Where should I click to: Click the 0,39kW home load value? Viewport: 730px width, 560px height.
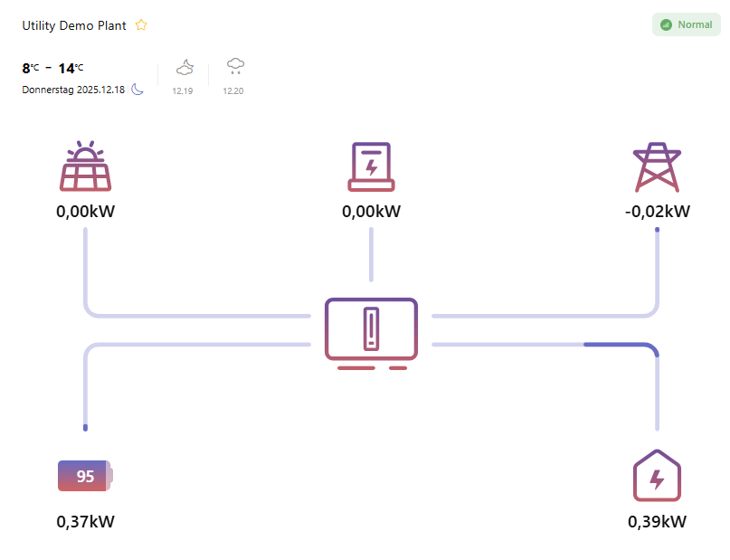point(657,521)
